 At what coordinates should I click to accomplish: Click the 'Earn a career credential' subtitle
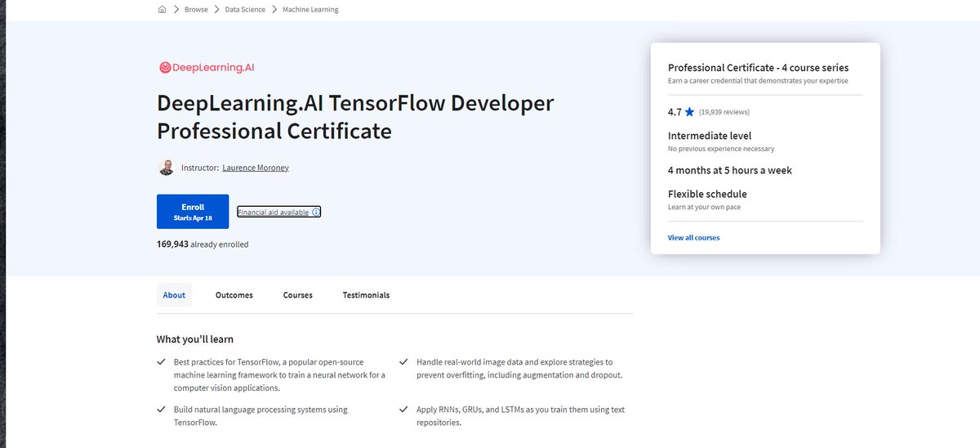(x=758, y=81)
